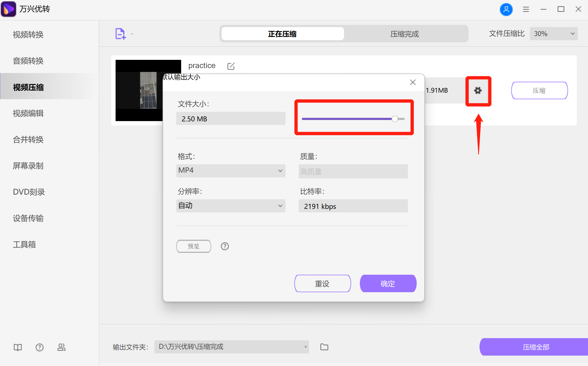This screenshot has height=366, width=588.
Task: Select the 正在压缩 tab
Action: pos(282,34)
